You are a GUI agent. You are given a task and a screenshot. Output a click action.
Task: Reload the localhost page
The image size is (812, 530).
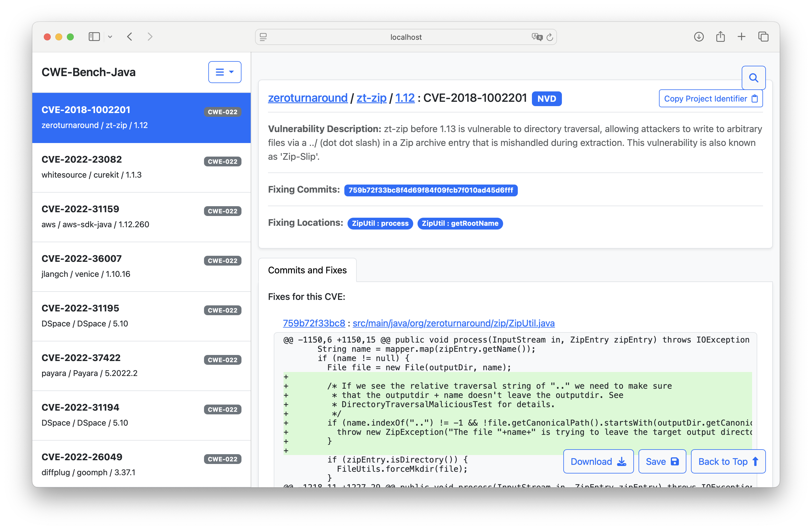[x=549, y=37]
